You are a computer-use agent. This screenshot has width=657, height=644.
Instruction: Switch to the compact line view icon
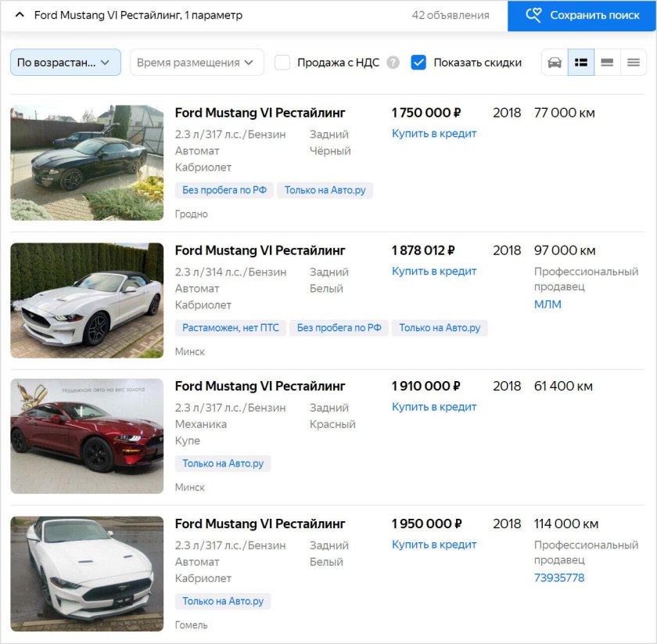pos(634,62)
